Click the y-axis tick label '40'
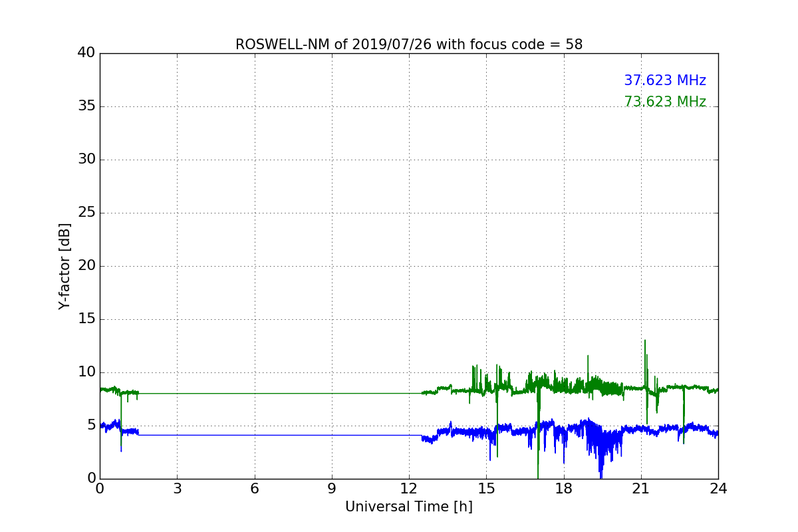798x532 pixels. 87,53
